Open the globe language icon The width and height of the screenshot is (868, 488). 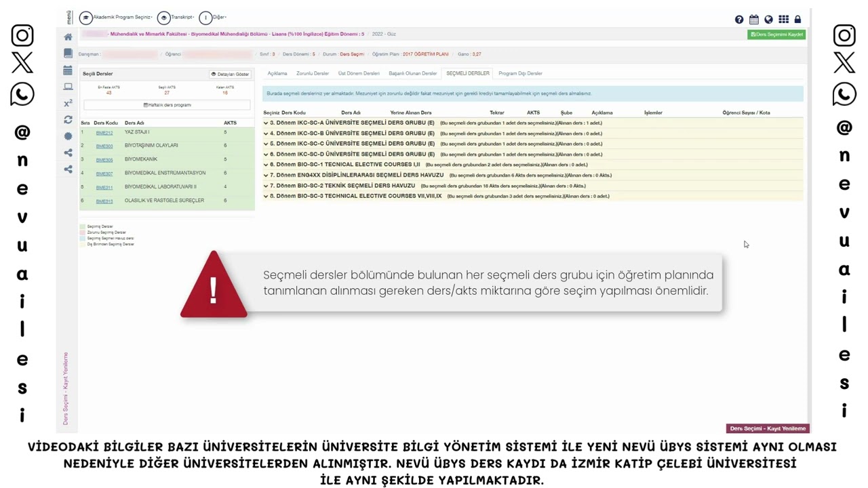[x=768, y=20]
